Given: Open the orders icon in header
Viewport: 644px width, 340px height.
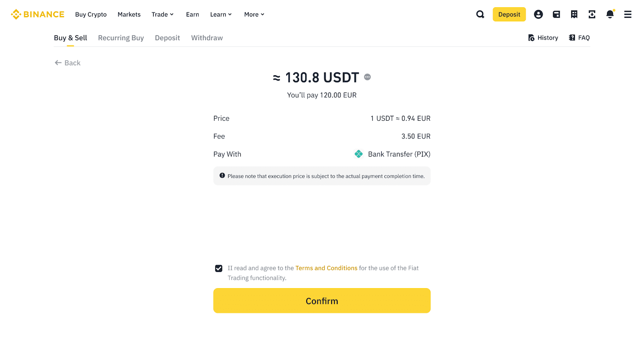Looking at the screenshot, I should point(574,14).
